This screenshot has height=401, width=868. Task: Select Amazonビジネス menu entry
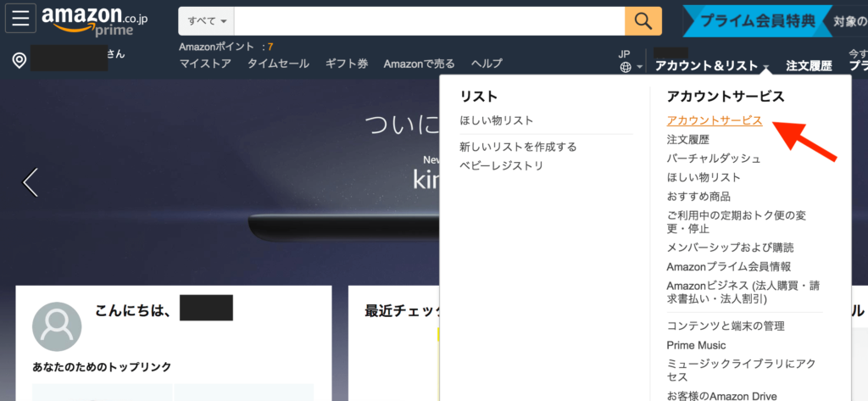pyautogui.click(x=743, y=292)
